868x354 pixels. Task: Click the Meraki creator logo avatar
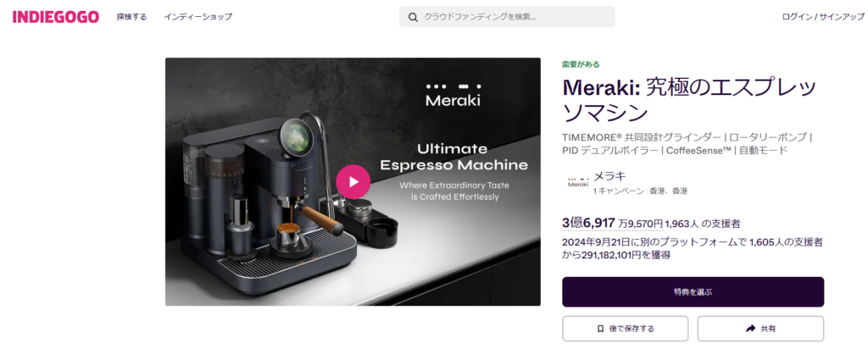click(577, 183)
